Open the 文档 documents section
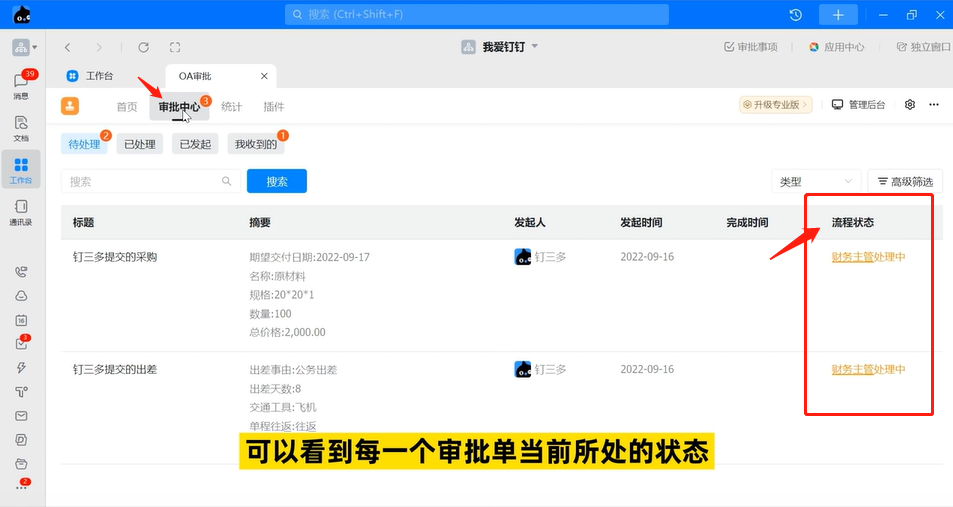The height and width of the screenshot is (507, 953). point(21,127)
